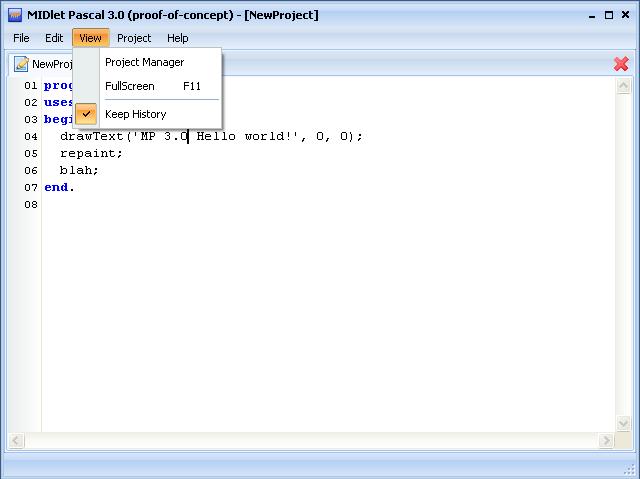Maximize the MIDlet Pascal window

(x=607, y=14)
